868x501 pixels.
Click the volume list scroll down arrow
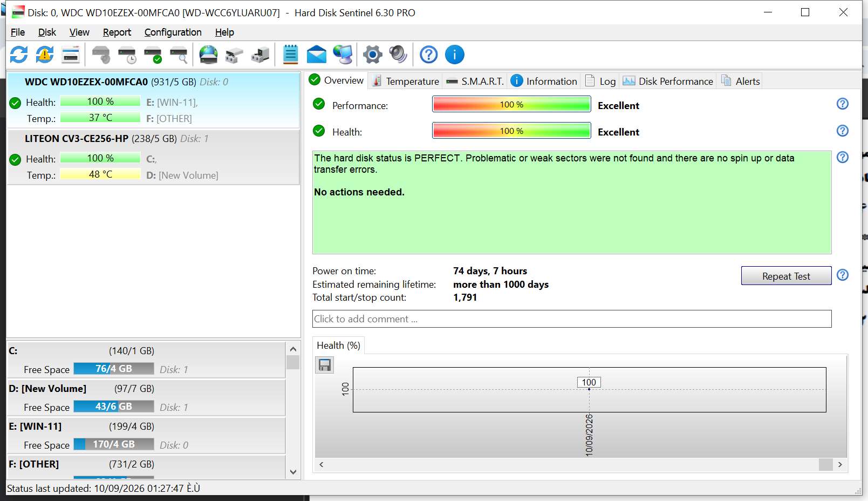293,472
